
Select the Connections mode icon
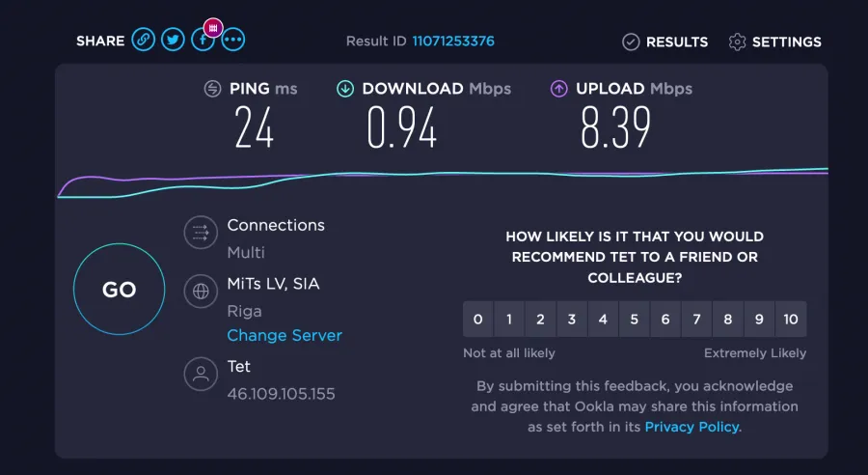pyautogui.click(x=201, y=233)
